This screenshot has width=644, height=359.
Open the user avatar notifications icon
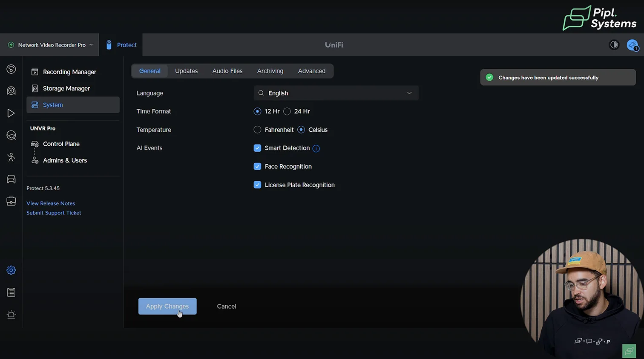tap(632, 45)
